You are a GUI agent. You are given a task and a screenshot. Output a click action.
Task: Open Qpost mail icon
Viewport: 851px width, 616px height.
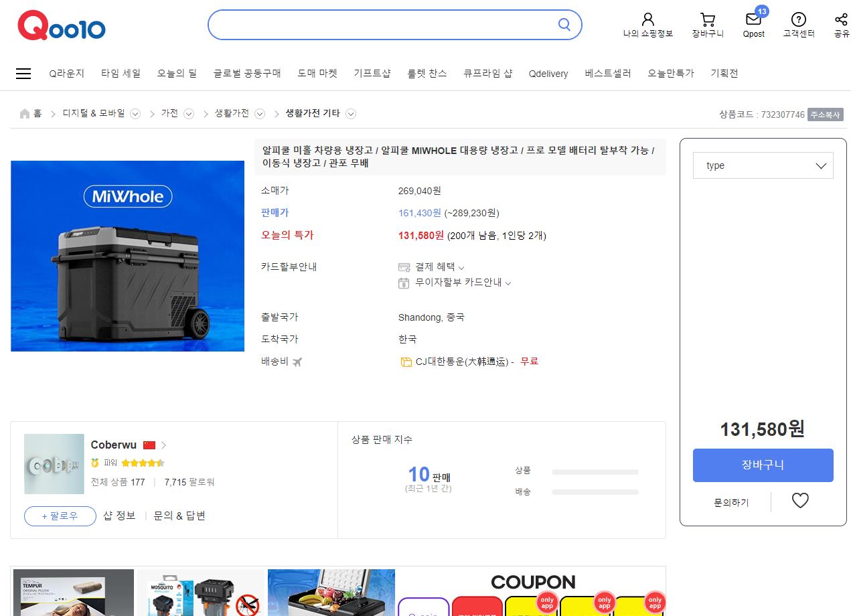tap(753, 19)
